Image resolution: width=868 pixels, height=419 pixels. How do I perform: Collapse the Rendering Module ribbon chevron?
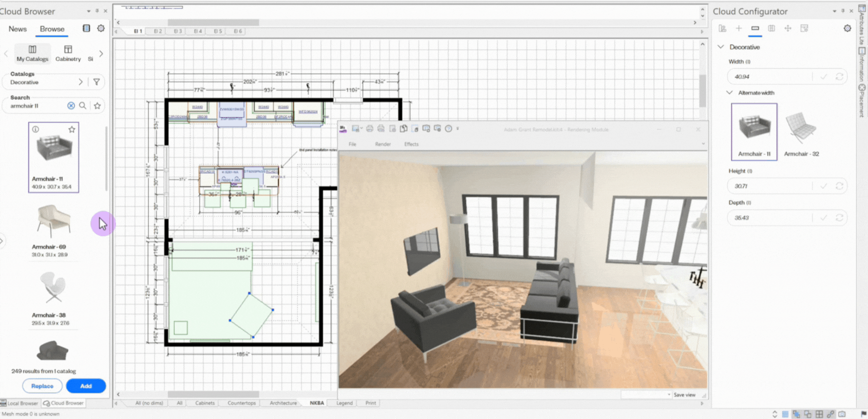coord(703,144)
